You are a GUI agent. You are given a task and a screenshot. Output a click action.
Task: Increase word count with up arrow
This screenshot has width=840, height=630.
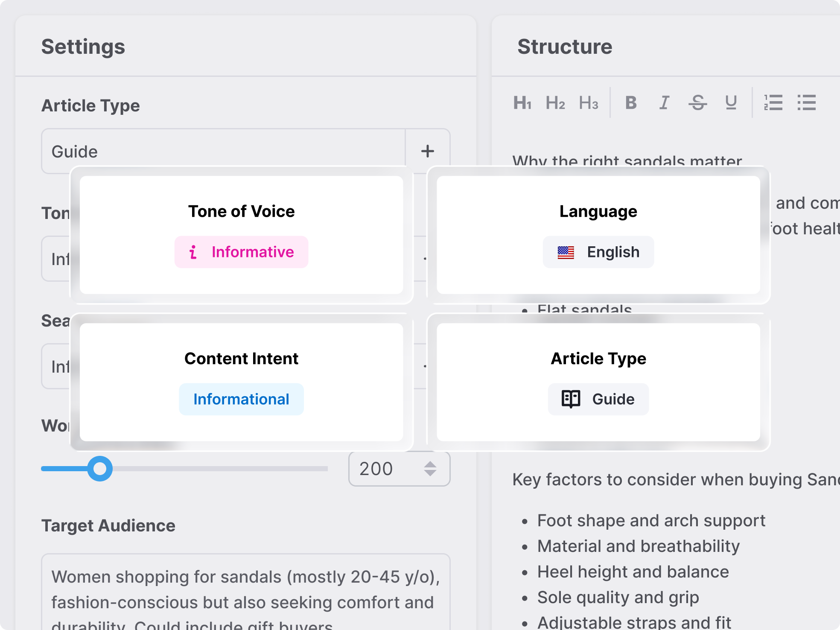coord(430,464)
